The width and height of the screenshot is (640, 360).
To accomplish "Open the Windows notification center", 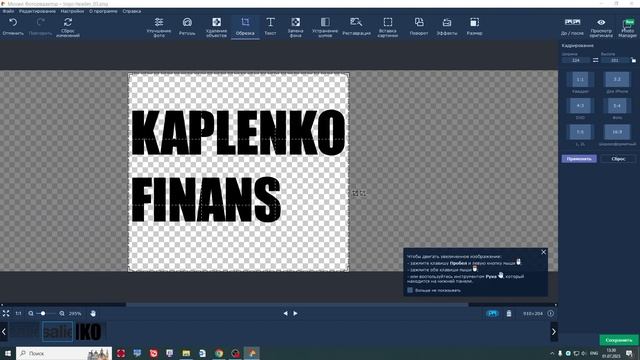I will coord(629,353).
